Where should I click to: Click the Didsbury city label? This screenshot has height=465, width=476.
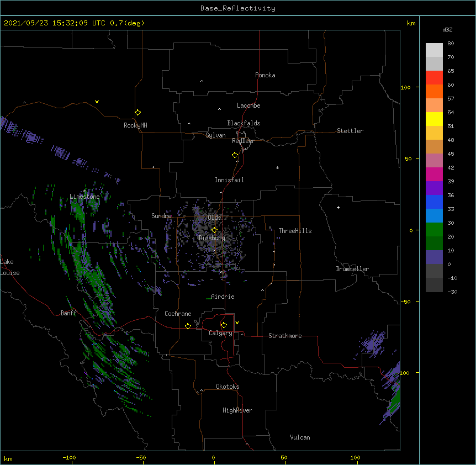(211, 238)
